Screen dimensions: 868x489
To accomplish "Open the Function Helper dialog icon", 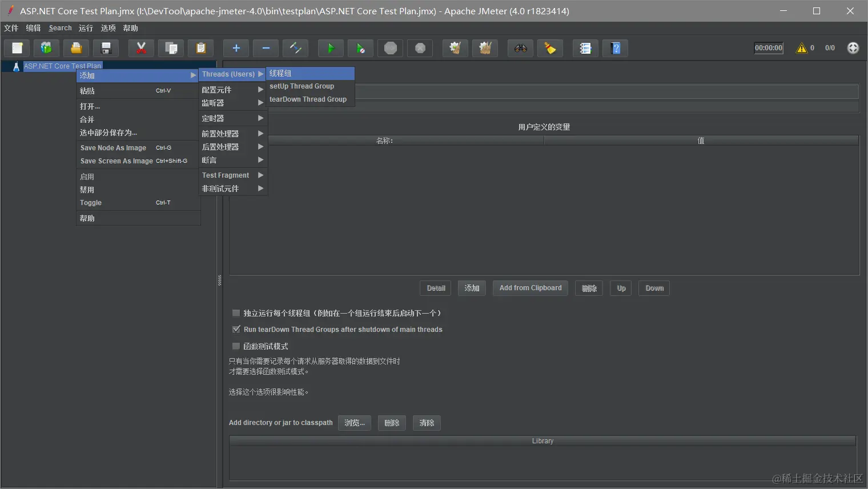I will pyautogui.click(x=585, y=49).
